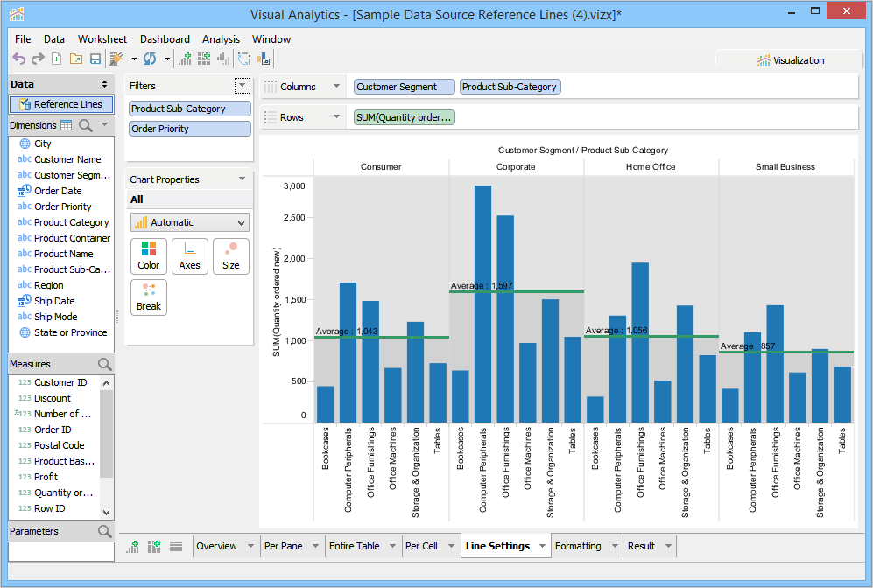This screenshot has width=873, height=588.
Task: Select the Reference Lines data source
Action: pyautogui.click(x=60, y=104)
